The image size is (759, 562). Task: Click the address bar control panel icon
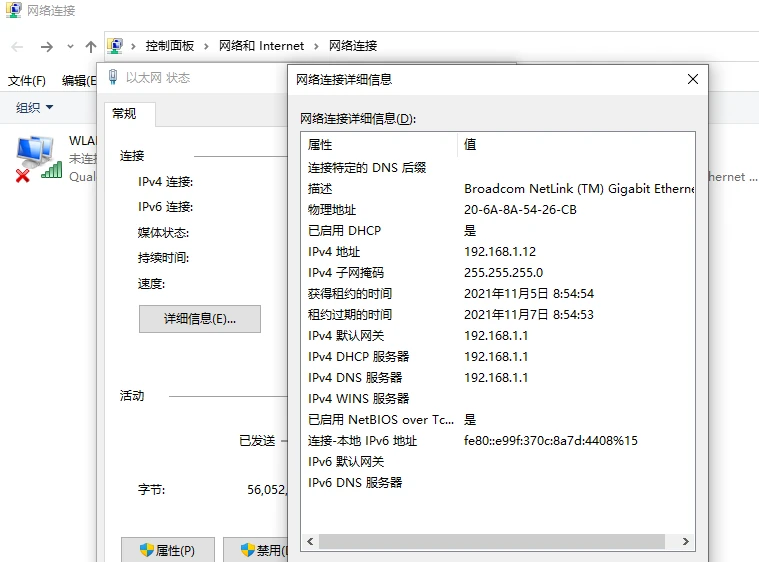pos(115,46)
